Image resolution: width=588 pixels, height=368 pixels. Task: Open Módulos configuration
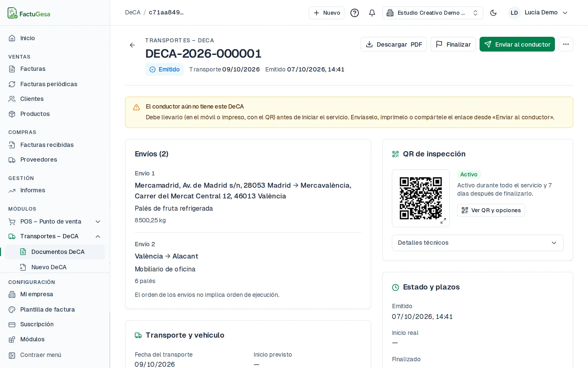pyautogui.click(x=55, y=339)
